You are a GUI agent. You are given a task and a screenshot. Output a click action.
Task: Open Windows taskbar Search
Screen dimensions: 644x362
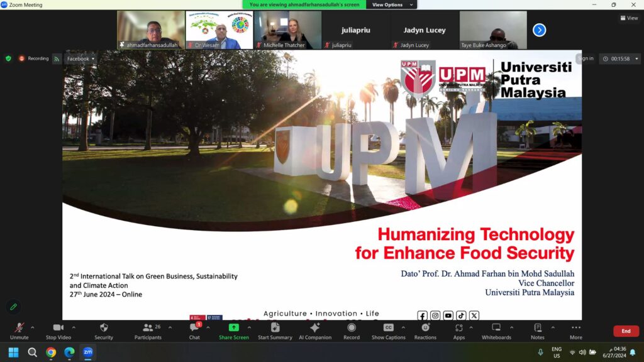32,352
